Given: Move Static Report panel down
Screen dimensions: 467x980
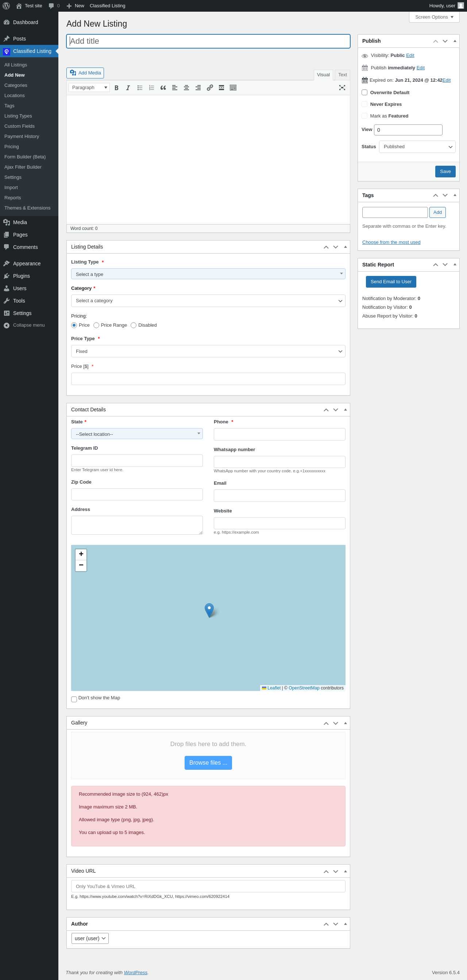Looking at the screenshot, I should [445, 265].
